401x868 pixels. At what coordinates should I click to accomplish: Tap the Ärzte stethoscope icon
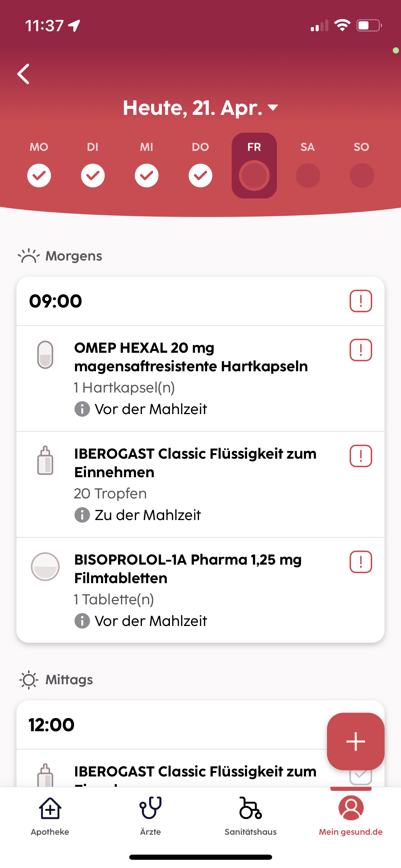[150, 808]
